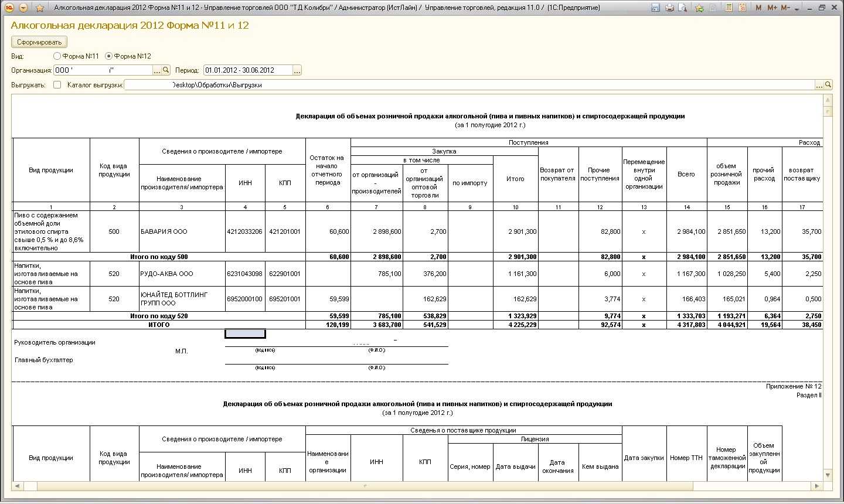Select the Форма №12 radio button
The height and width of the screenshot is (504, 844).
(x=108, y=56)
